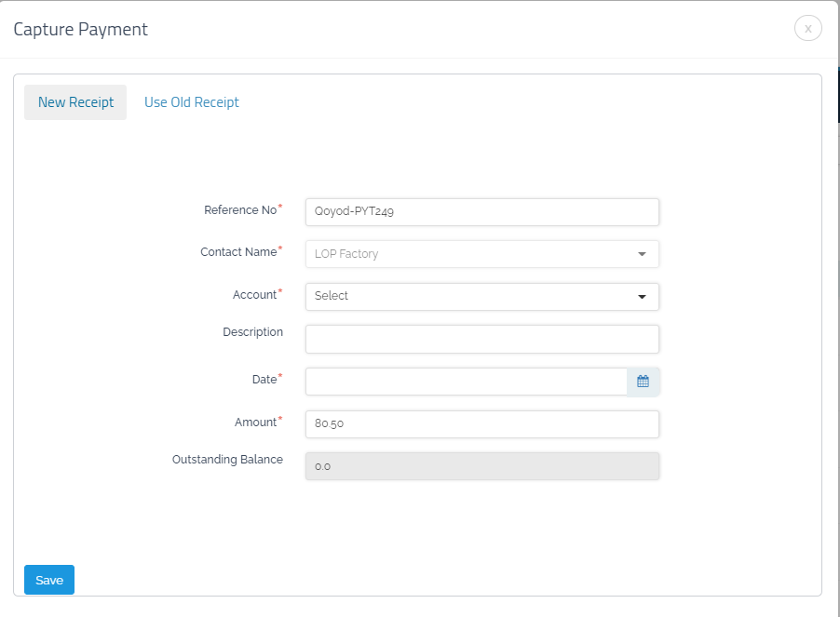Click into the empty Description text box
Image resolution: width=840 pixels, height=617 pixels.
point(481,339)
